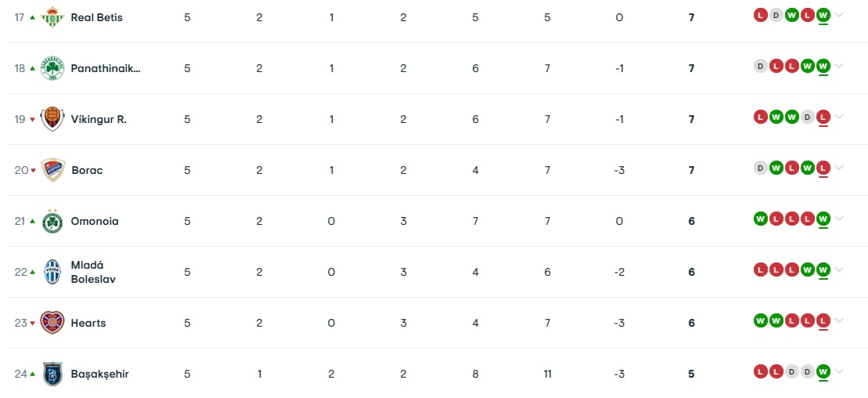Viewport: 868px width, 398px height.
Task: Click the Mladá Boleslav club crest
Action: point(52,272)
